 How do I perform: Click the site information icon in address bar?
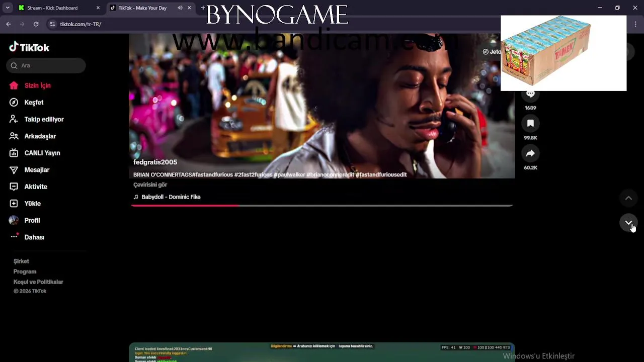(52, 24)
